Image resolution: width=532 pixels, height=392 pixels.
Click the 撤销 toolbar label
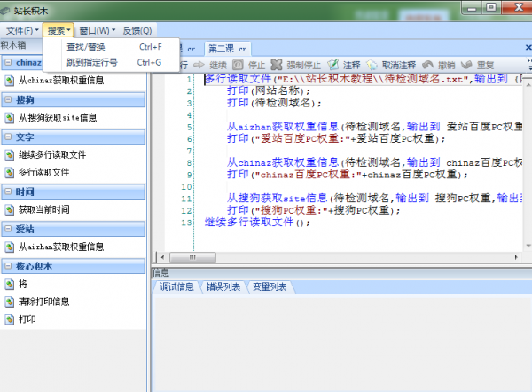tap(447, 65)
